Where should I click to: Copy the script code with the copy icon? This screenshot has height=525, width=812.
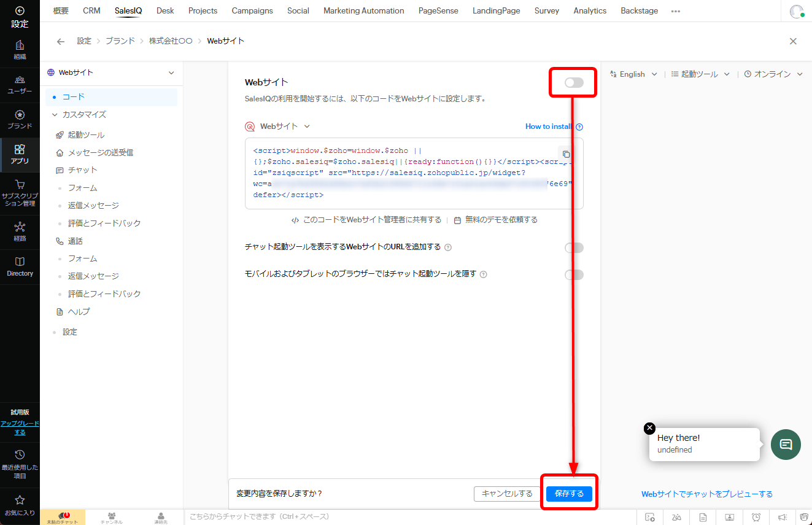click(566, 154)
